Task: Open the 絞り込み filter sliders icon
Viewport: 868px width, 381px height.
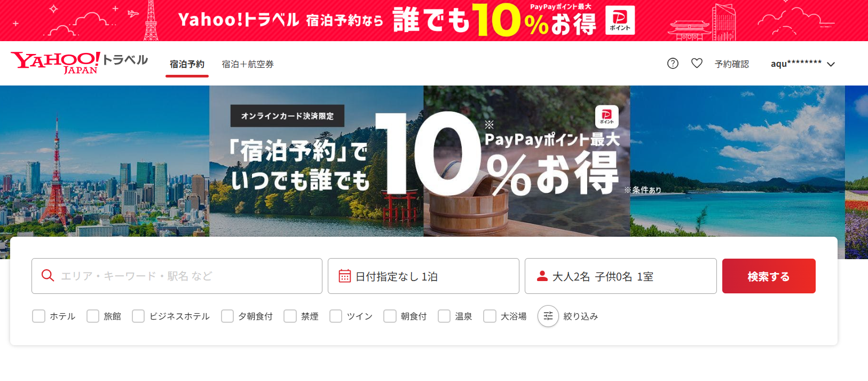Action: click(x=548, y=316)
